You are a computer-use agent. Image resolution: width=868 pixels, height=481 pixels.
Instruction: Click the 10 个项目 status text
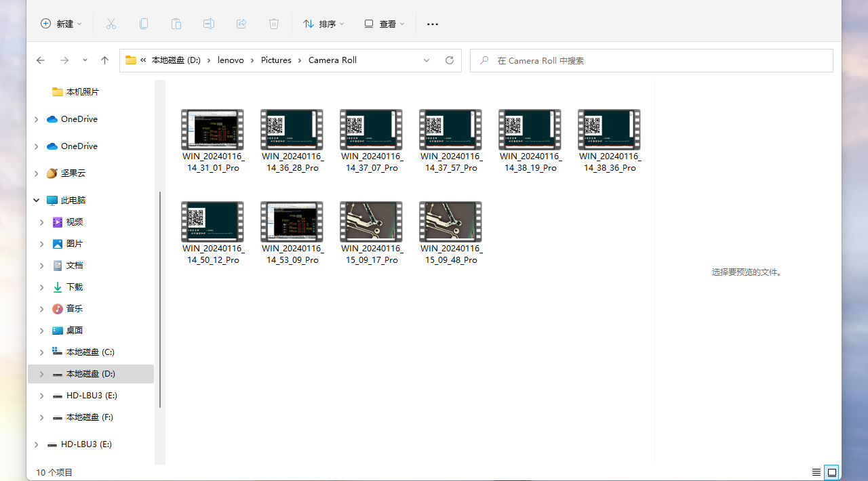point(54,473)
